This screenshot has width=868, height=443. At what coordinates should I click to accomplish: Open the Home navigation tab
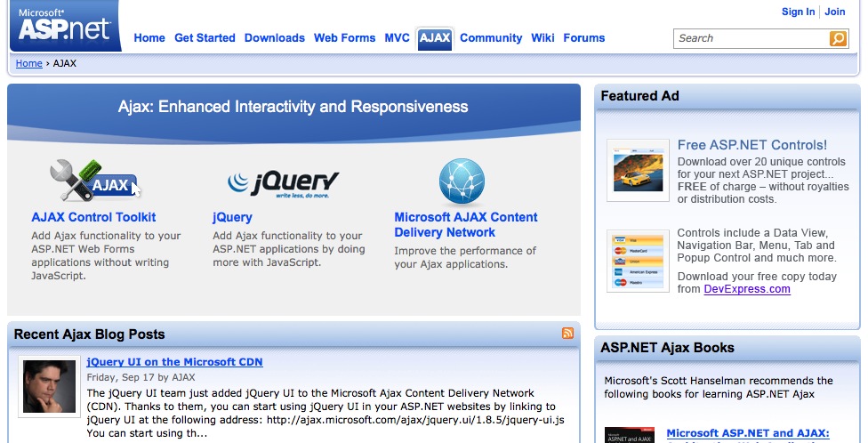[149, 38]
